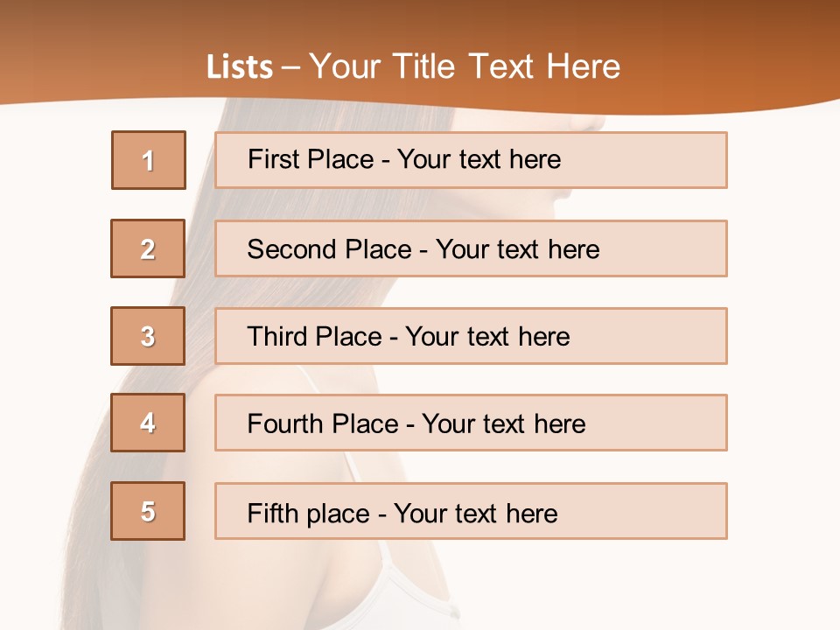Select Your Title Text Here heading

point(465,66)
